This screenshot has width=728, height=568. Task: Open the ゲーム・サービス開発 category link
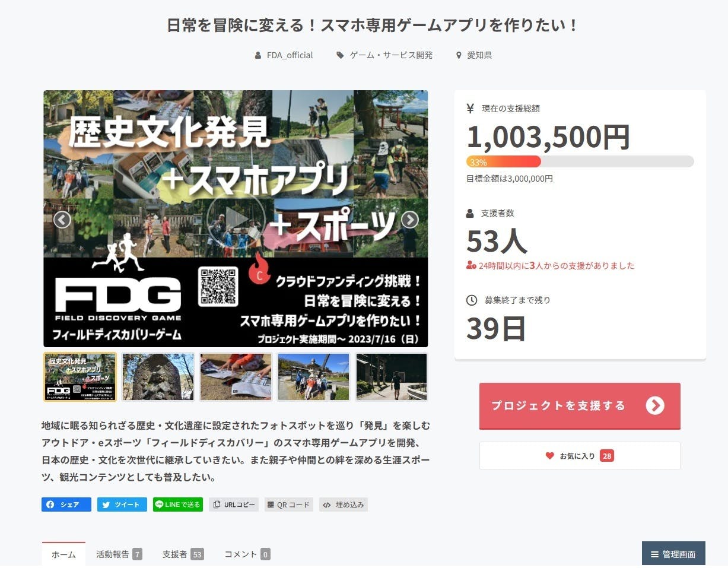click(390, 55)
